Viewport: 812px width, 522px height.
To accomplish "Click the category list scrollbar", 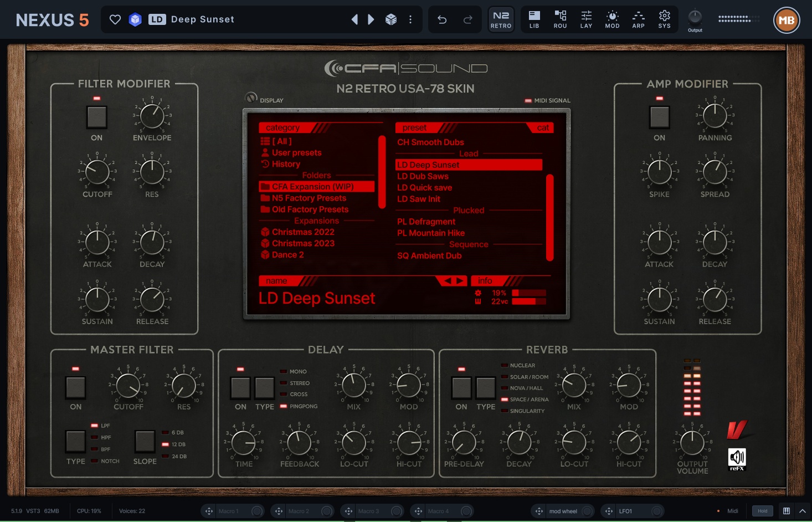I will (x=382, y=172).
